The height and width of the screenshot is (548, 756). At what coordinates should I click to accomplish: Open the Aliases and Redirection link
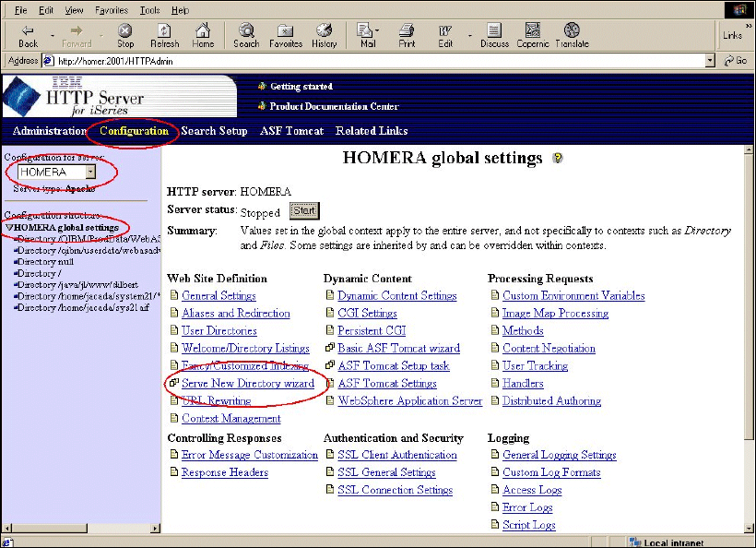click(x=236, y=313)
